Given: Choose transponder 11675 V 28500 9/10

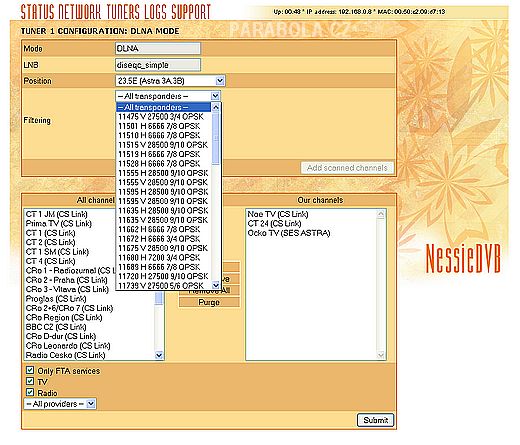Looking at the screenshot, I should click(163, 248).
